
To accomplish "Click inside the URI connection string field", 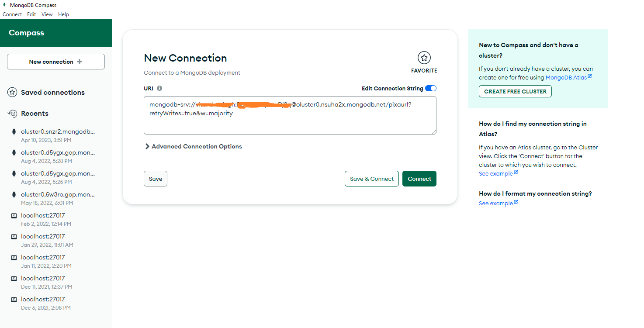I will tap(290, 115).
